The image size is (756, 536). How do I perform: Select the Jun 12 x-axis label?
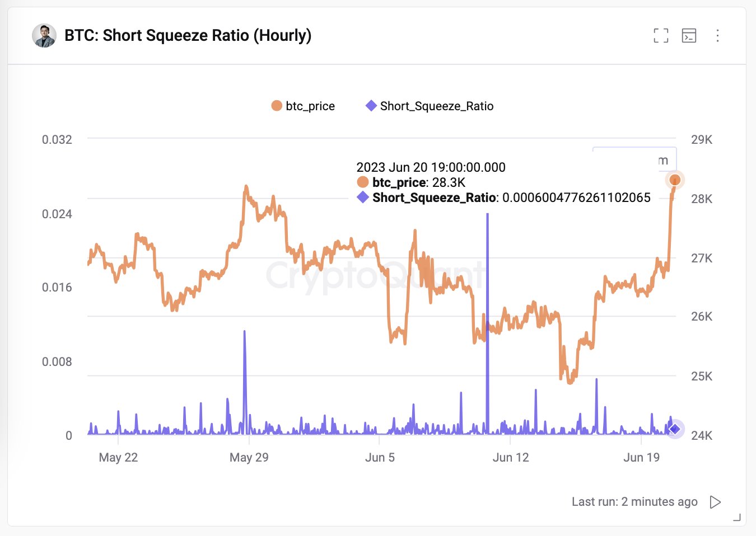click(510, 457)
